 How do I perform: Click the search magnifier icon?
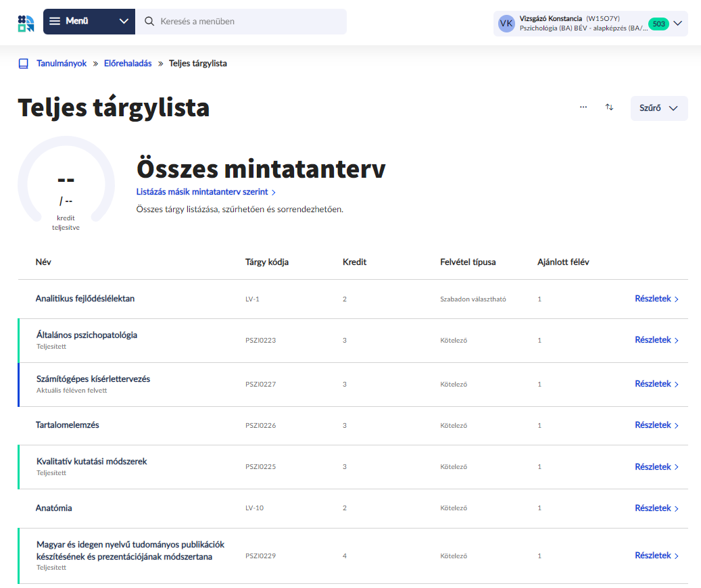pyautogui.click(x=149, y=22)
